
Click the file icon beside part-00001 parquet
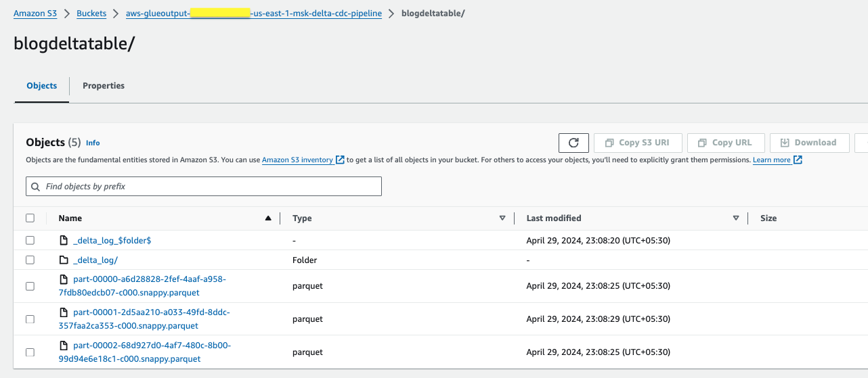64,312
